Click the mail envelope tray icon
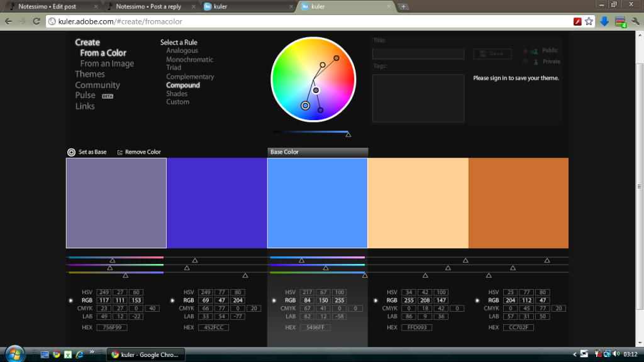The width and height of the screenshot is (644, 362). [x=584, y=353]
